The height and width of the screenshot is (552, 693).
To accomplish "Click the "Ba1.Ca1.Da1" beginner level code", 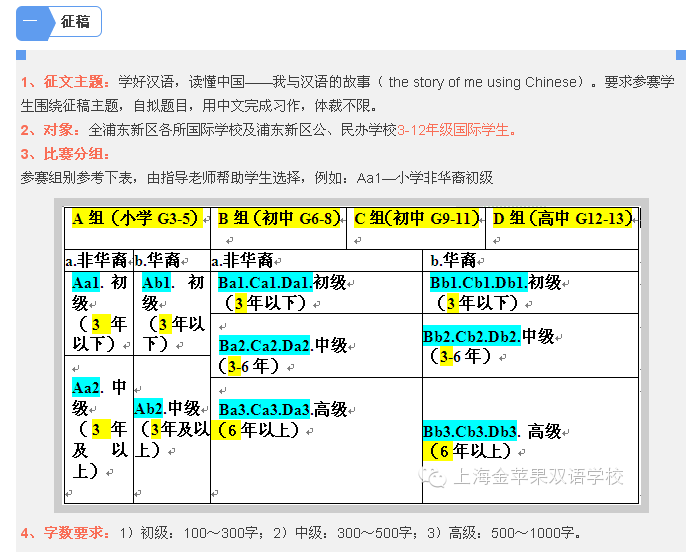I will pyautogui.click(x=265, y=283).
